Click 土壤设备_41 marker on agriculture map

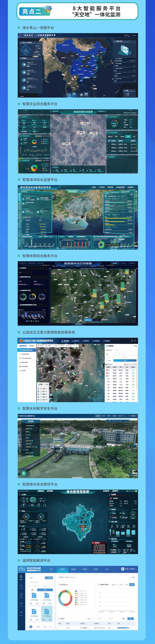coord(85,123)
